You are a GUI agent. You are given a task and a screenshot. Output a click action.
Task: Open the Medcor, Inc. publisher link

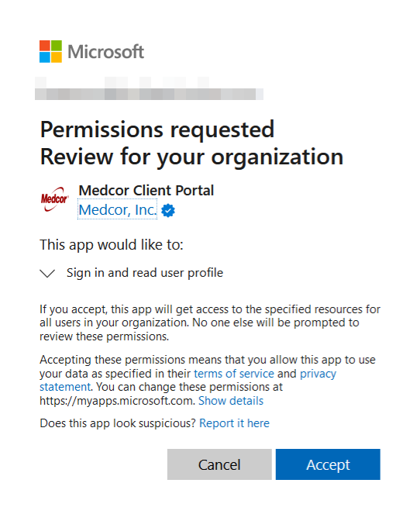[117, 209]
